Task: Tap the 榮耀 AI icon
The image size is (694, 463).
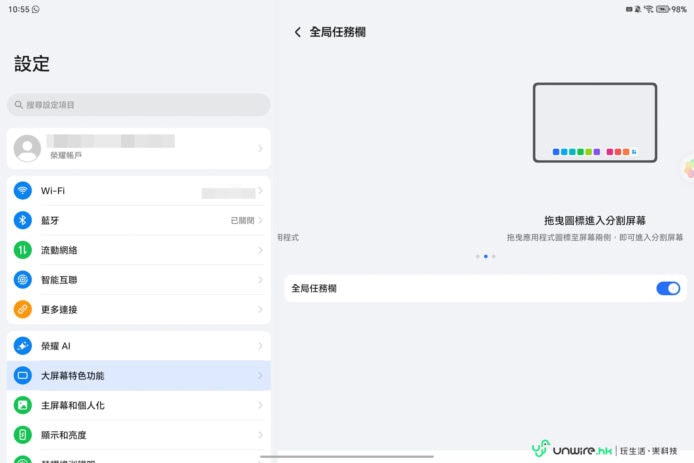Action: [x=23, y=346]
